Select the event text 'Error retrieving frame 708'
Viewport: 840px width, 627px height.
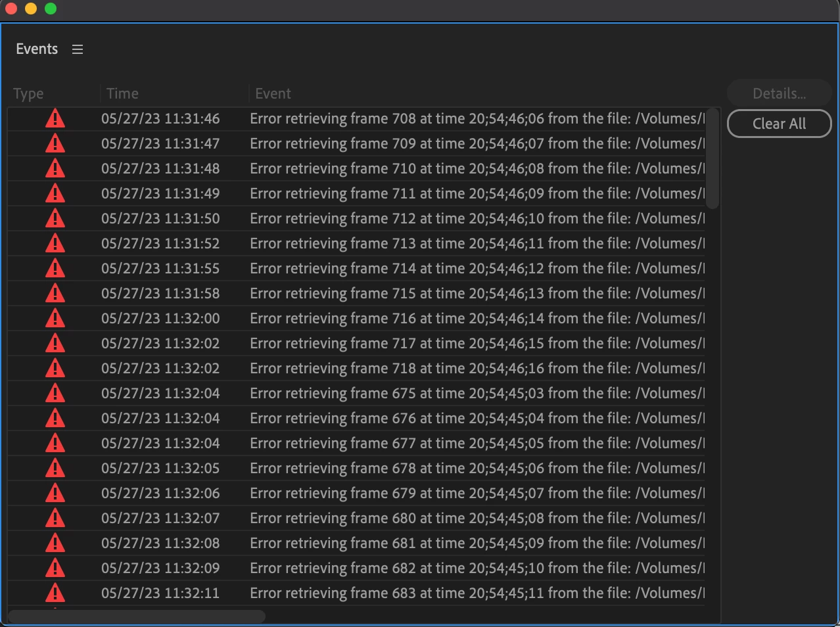click(333, 119)
